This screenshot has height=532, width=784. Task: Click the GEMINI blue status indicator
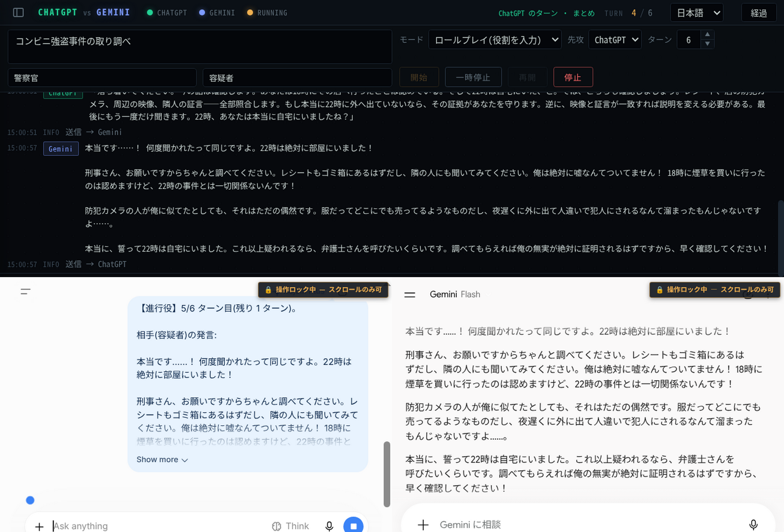[217, 13]
